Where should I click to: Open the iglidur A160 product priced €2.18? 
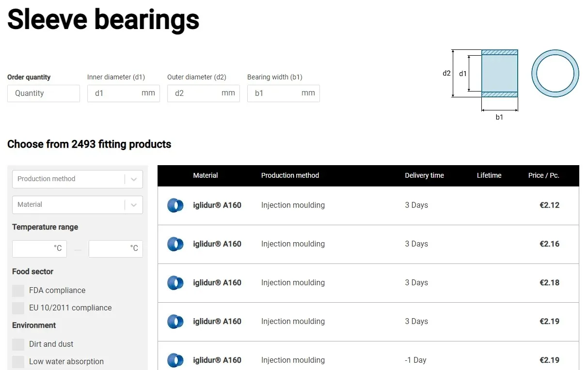tap(217, 283)
